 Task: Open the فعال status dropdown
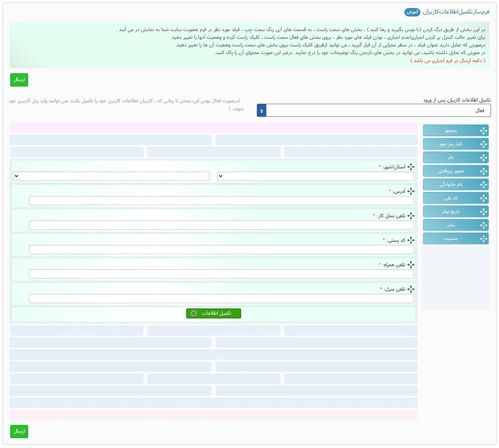pos(374,110)
